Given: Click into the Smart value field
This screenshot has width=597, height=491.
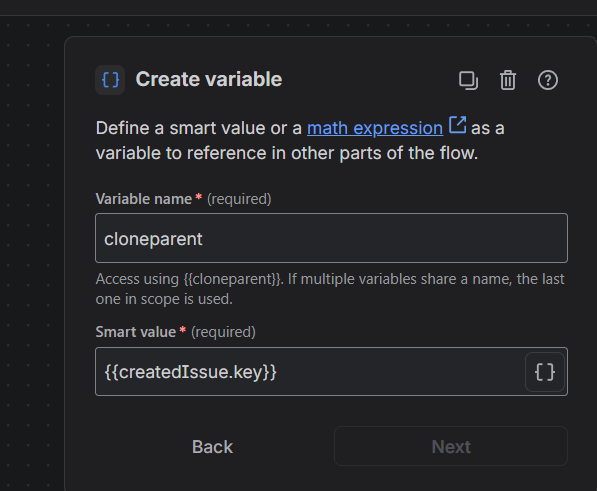Looking at the screenshot, I should click(310, 372).
